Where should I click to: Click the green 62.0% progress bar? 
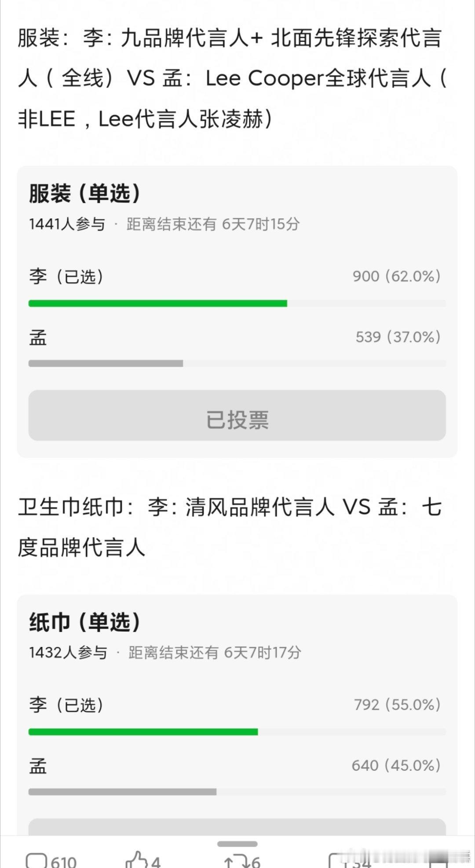tap(158, 303)
